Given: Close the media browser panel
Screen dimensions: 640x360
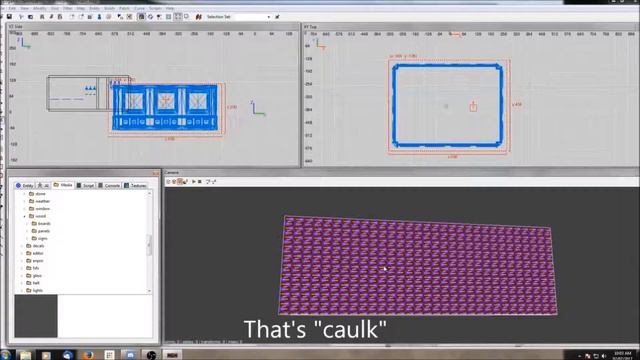Looking at the screenshot, I should click(x=156, y=173).
